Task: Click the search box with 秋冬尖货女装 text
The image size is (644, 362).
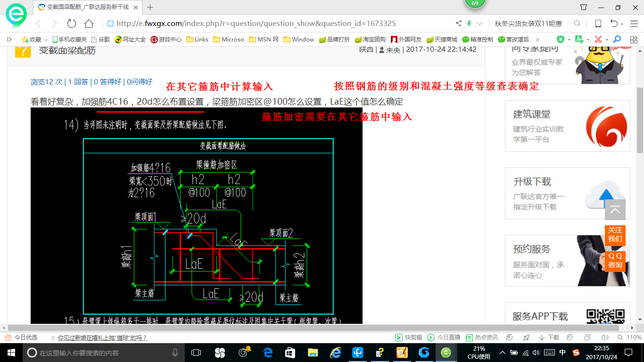Action: (x=528, y=24)
